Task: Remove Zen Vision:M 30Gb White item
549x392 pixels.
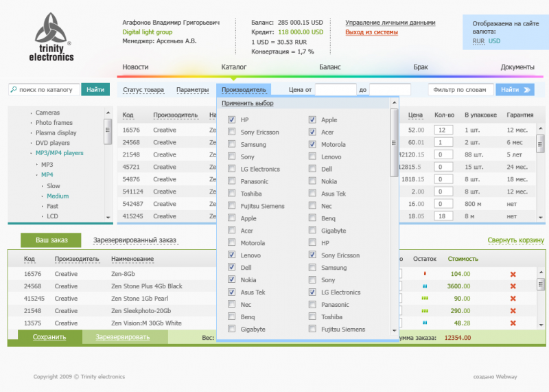Action: pyautogui.click(x=513, y=323)
